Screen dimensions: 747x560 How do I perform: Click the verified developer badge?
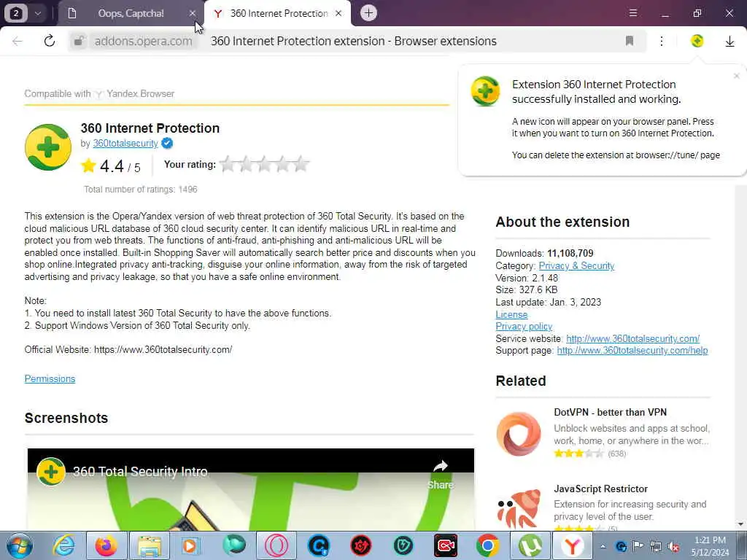point(167,143)
